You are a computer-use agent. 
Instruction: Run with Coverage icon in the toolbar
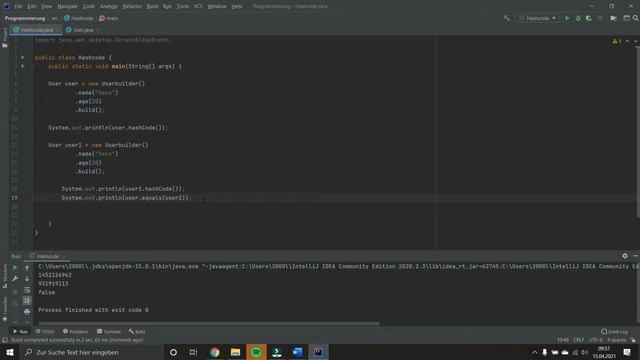[589, 18]
